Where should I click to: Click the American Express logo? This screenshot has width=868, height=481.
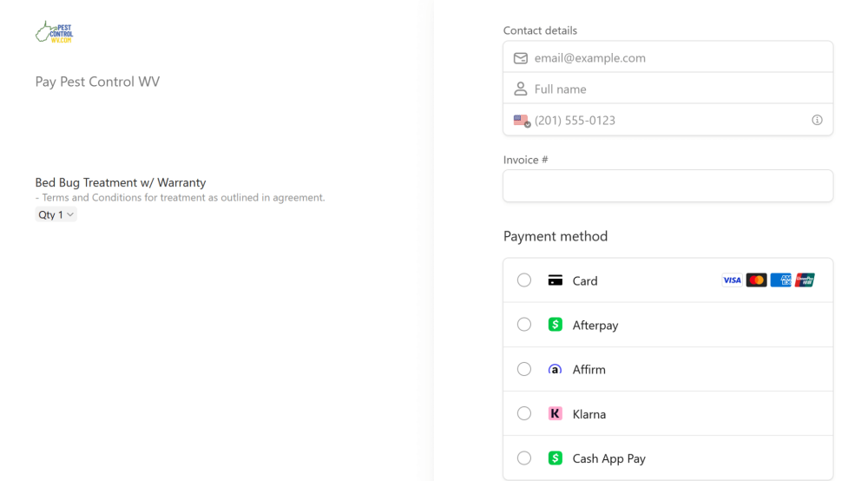point(780,280)
